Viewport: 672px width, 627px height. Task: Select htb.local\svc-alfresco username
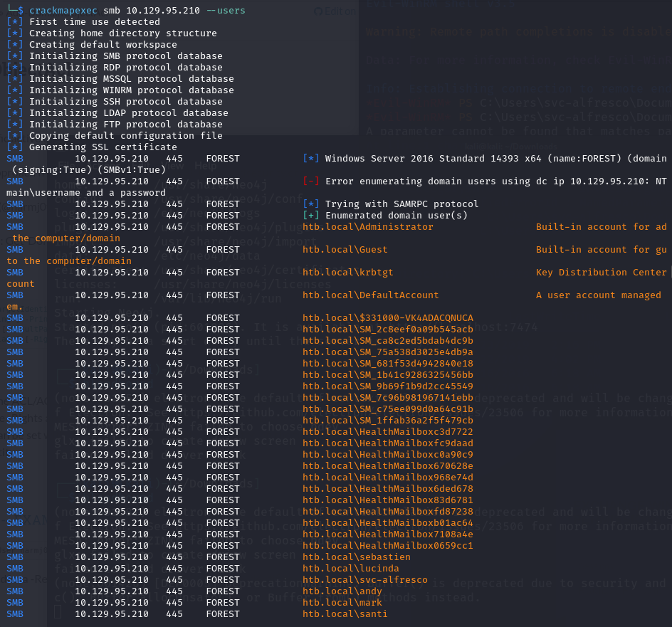pyautogui.click(x=364, y=580)
